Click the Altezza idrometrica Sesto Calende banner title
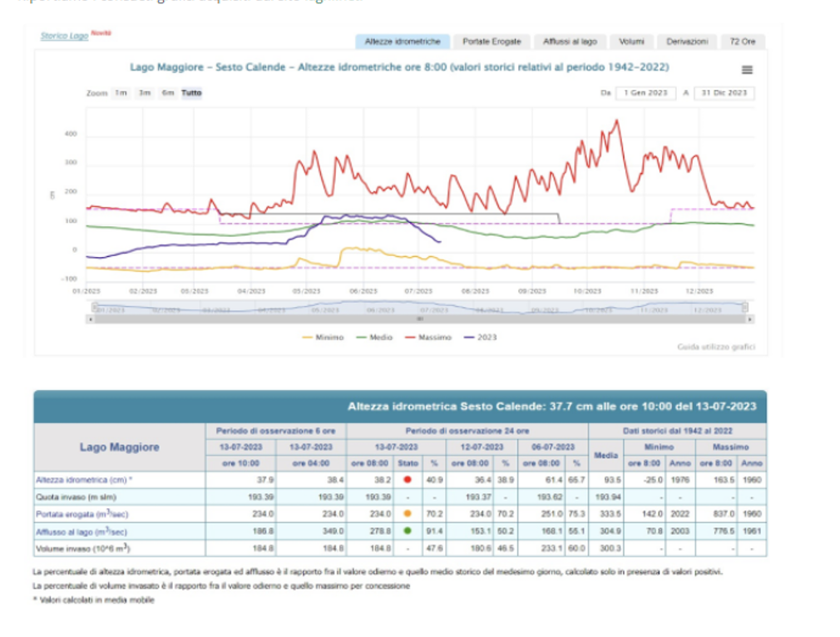Screen dimensions: 840x637 coord(551,407)
